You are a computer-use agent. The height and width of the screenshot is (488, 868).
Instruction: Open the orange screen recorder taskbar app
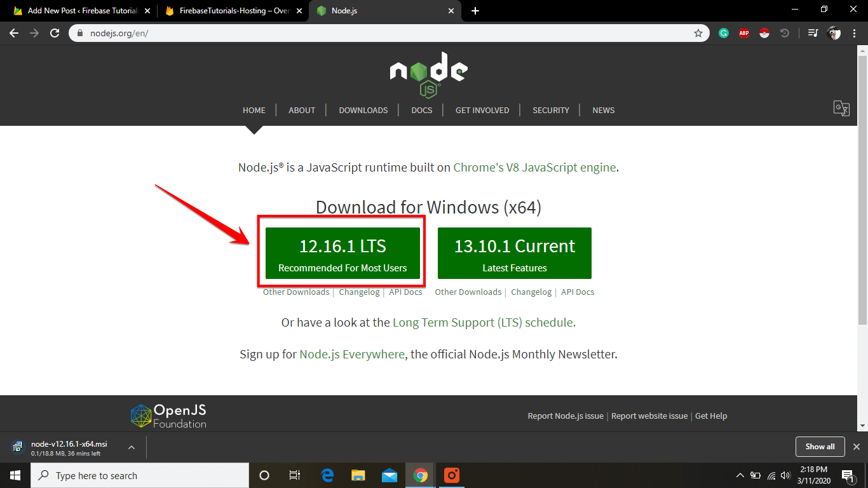452,475
